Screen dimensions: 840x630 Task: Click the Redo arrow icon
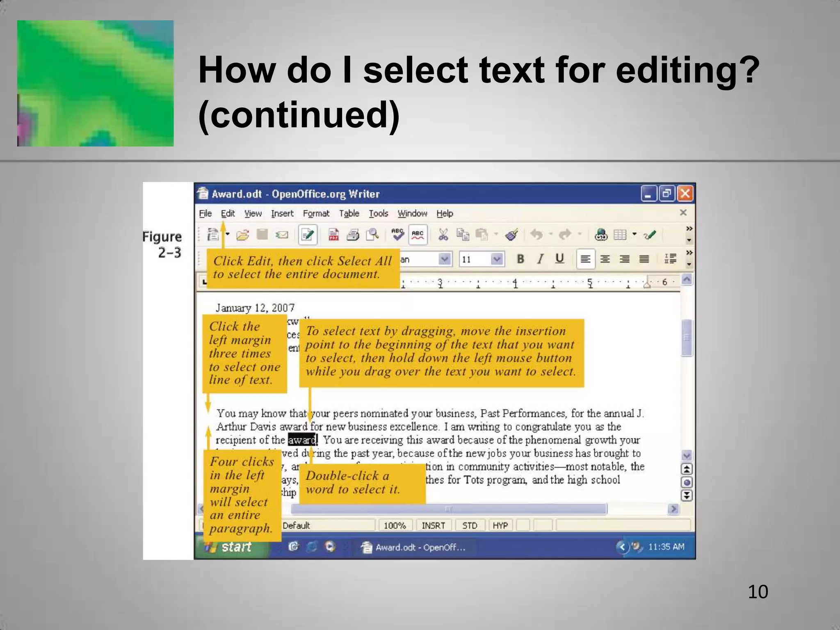pyautogui.click(x=565, y=235)
